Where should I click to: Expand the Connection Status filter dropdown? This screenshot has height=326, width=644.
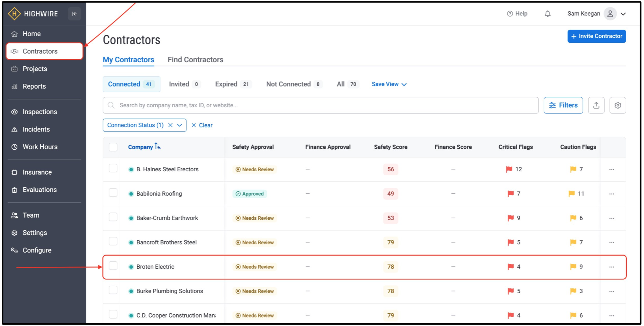[x=179, y=125]
